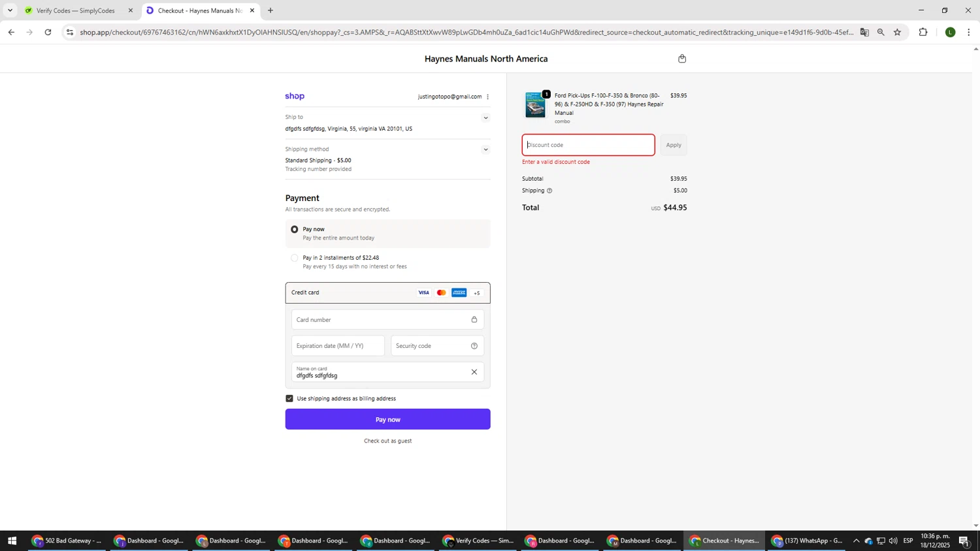Click the ESP language indicator

908,541
